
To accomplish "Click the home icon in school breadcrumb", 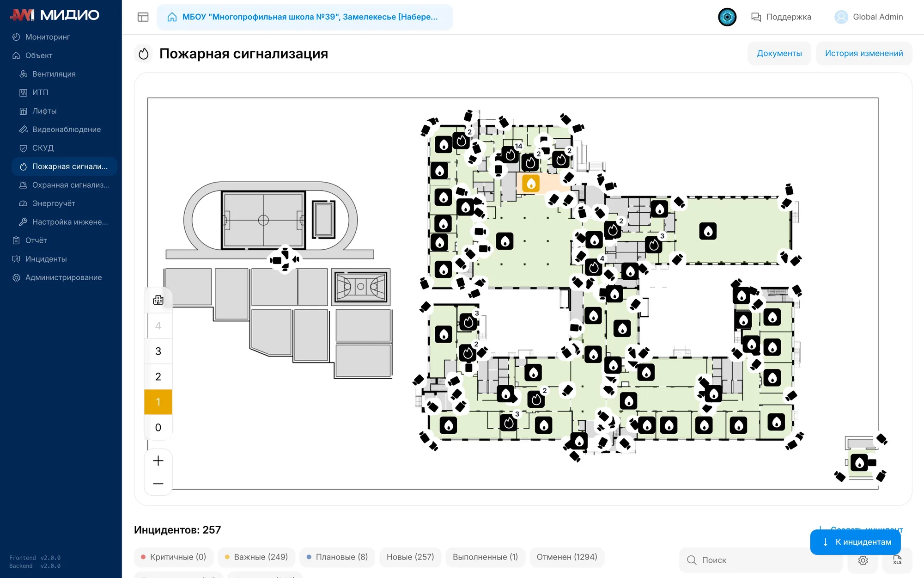I will tap(172, 17).
